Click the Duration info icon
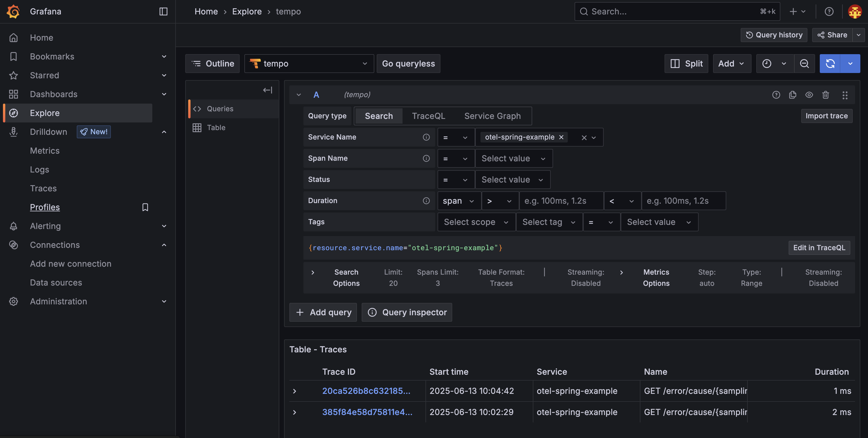The height and width of the screenshot is (438, 868). point(426,201)
